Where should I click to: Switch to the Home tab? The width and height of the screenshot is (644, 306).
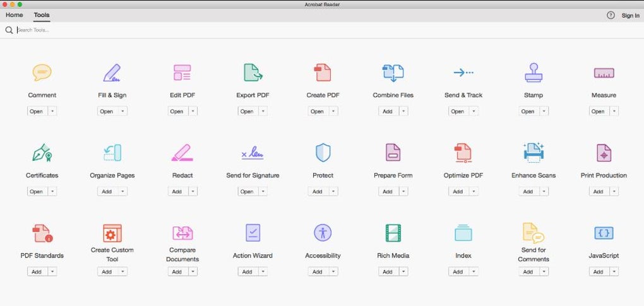(15, 15)
